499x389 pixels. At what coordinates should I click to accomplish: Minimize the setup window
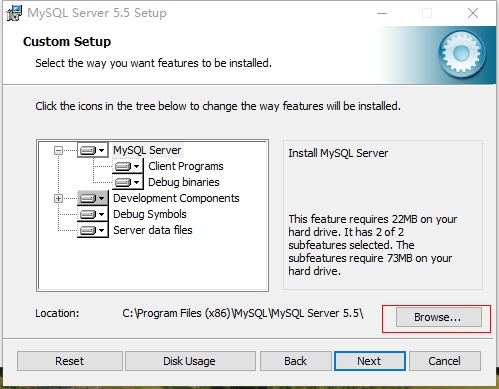coord(382,13)
